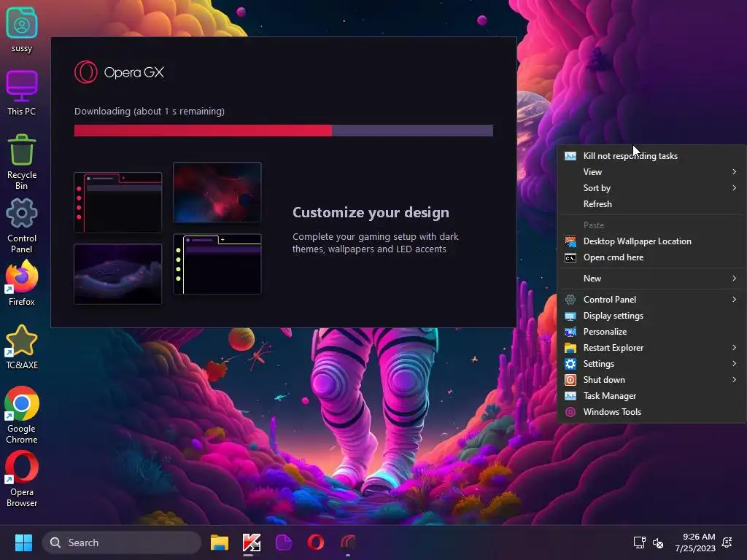Select the purple wave wallpaper thumbnail
The height and width of the screenshot is (560, 747).
click(117, 274)
